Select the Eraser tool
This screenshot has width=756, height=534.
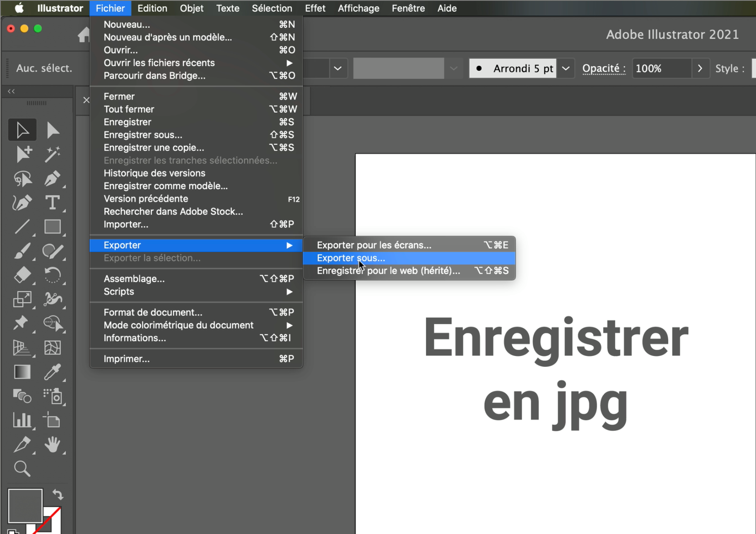point(22,275)
